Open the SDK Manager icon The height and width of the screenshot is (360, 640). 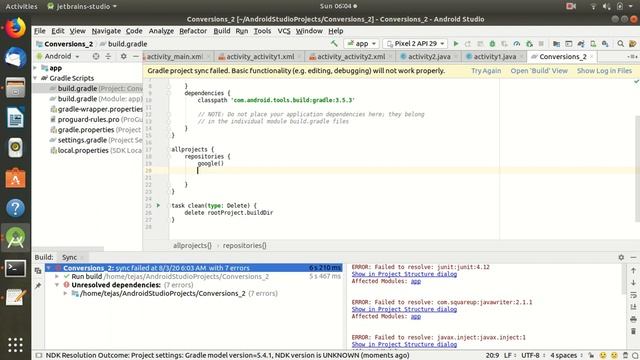[605, 44]
